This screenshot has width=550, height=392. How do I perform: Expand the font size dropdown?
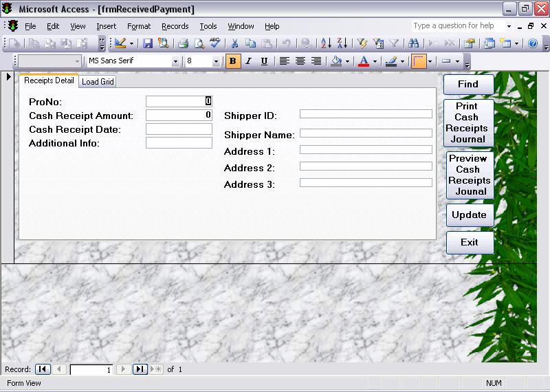point(216,61)
